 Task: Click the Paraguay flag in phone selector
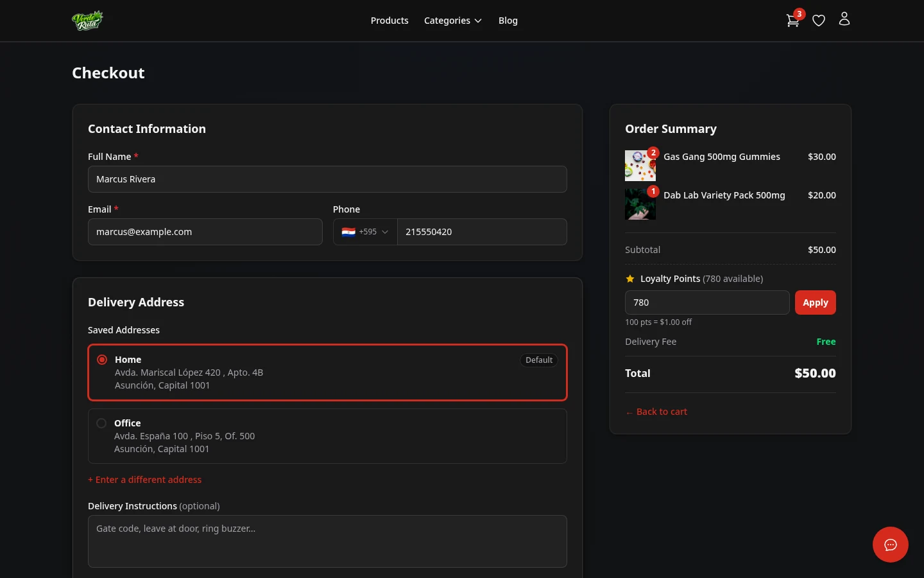click(348, 232)
